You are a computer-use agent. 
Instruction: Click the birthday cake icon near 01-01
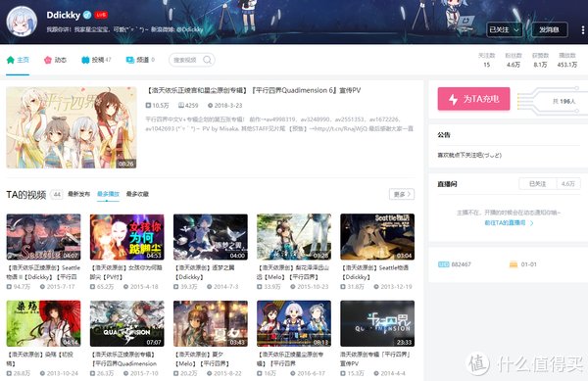pyautogui.click(x=514, y=264)
